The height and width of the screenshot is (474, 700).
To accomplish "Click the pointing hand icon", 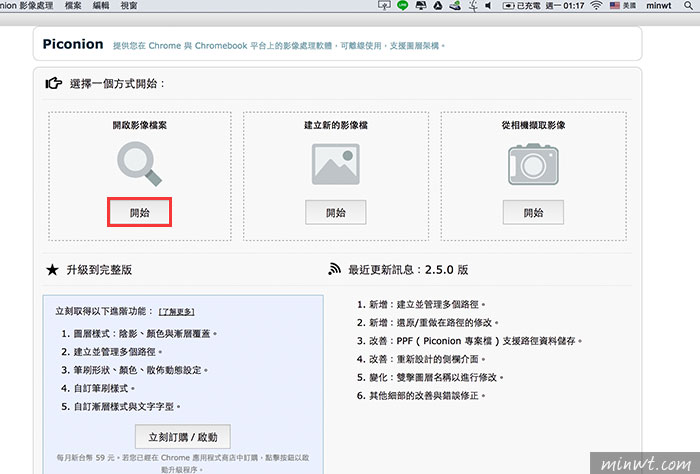I will (54, 83).
